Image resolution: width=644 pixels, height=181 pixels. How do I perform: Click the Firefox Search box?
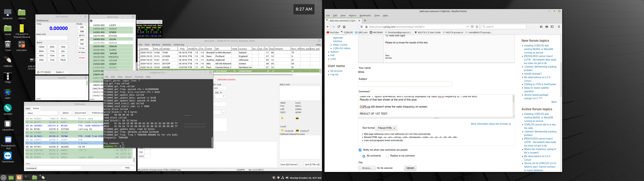[x=504, y=27]
